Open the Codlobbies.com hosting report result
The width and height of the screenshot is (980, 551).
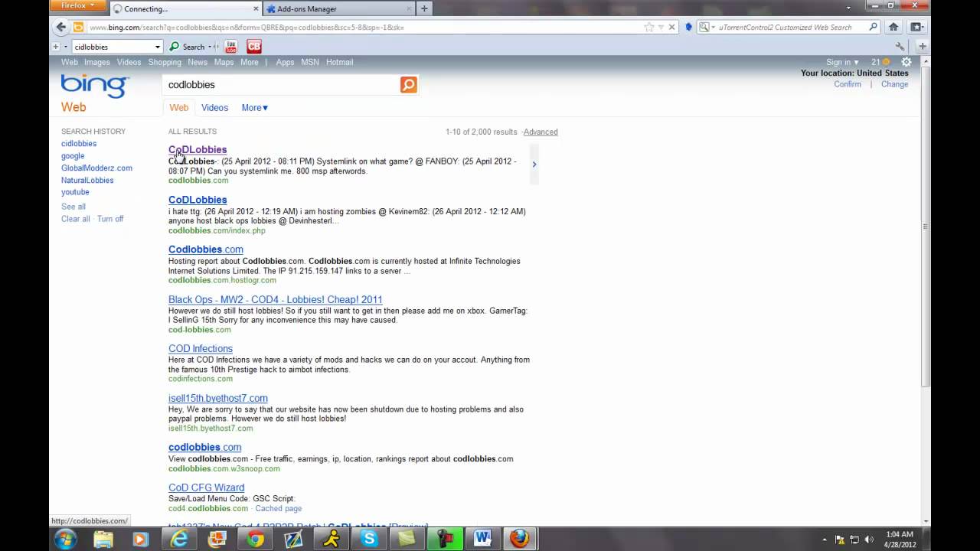pos(206,249)
